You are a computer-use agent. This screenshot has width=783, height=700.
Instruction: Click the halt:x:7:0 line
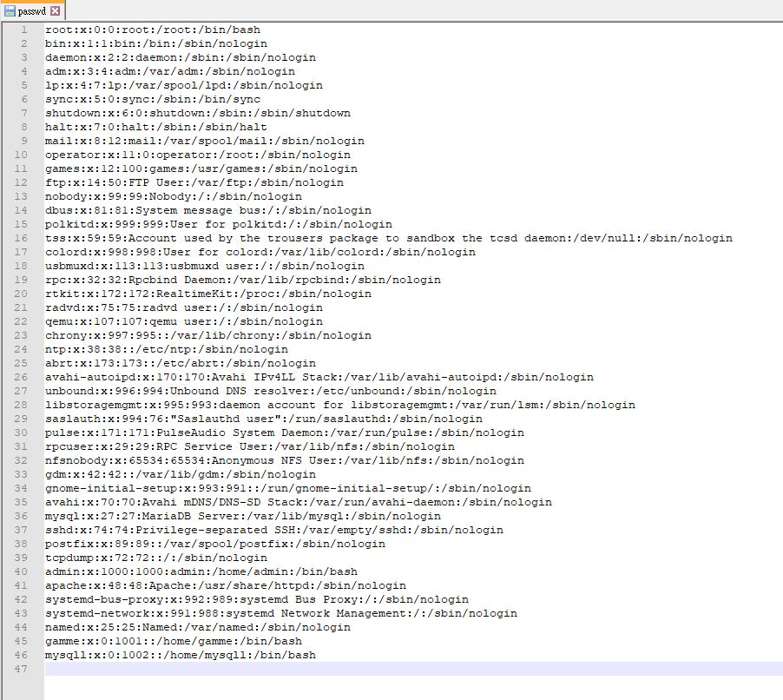pos(155,128)
